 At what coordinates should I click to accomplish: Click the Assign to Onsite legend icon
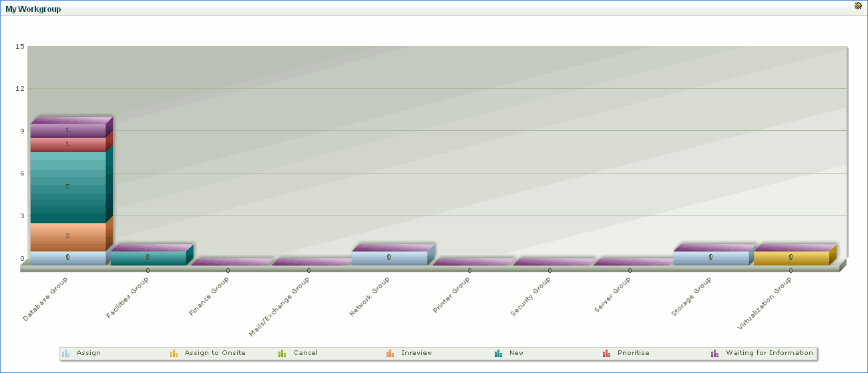coord(174,353)
